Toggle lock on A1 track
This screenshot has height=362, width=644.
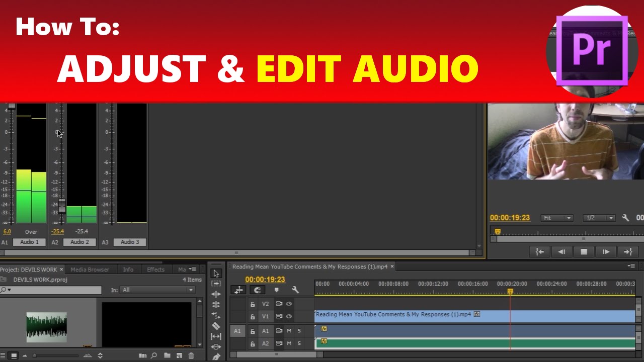point(253,331)
